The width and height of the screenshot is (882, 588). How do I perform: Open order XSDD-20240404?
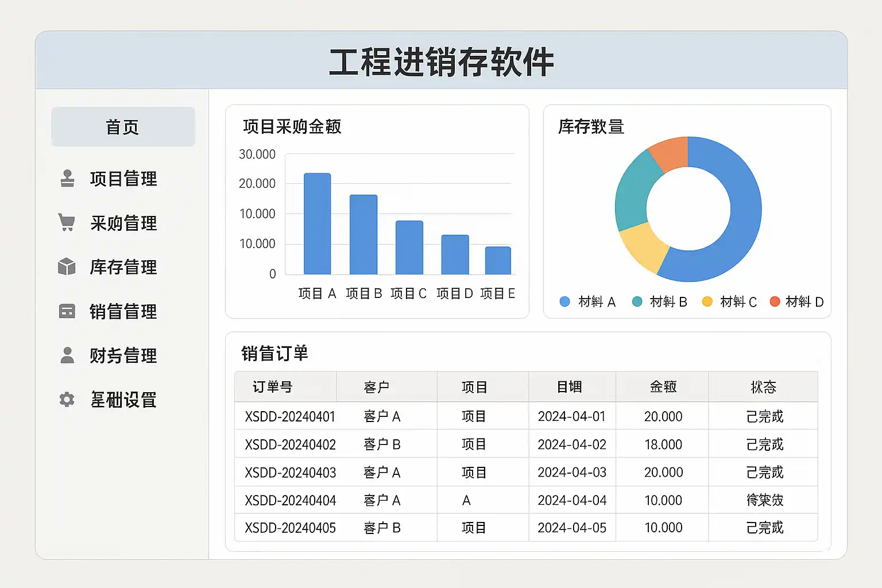(x=290, y=500)
